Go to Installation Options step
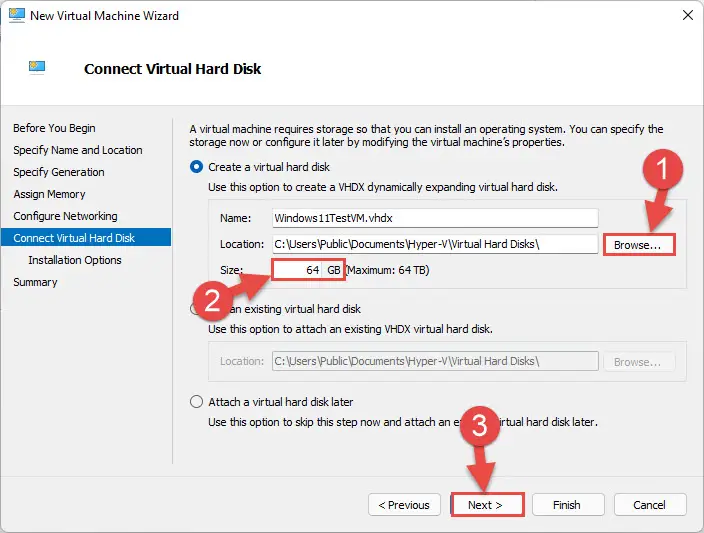Image resolution: width=704 pixels, height=533 pixels. click(x=75, y=260)
